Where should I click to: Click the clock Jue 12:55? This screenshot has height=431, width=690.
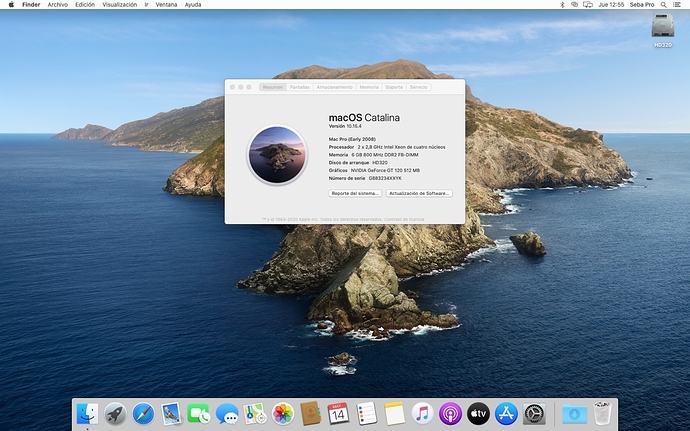pos(611,5)
